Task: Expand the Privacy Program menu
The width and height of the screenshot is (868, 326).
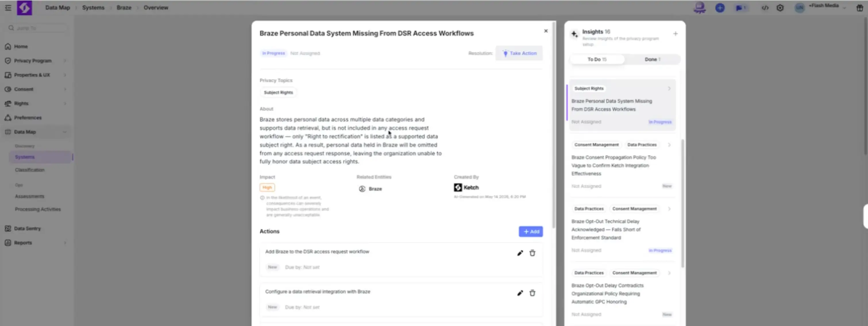Action: (x=65, y=61)
